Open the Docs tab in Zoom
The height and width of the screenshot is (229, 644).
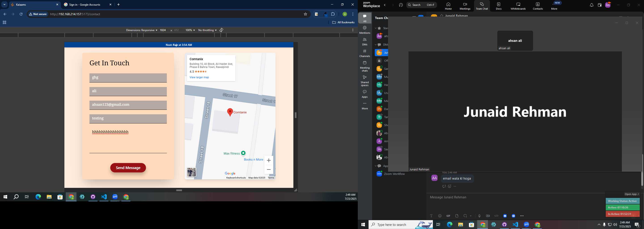(499, 6)
